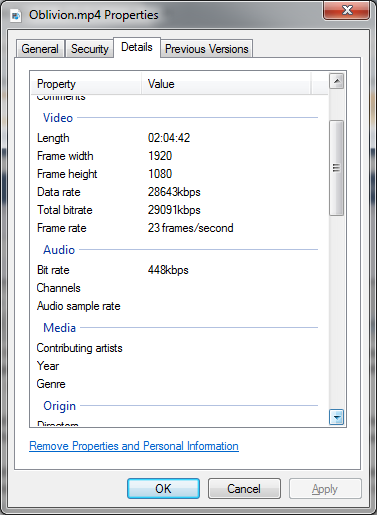The image size is (377, 515).
Task: Select the Total bitrate property
Action: point(65,210)
